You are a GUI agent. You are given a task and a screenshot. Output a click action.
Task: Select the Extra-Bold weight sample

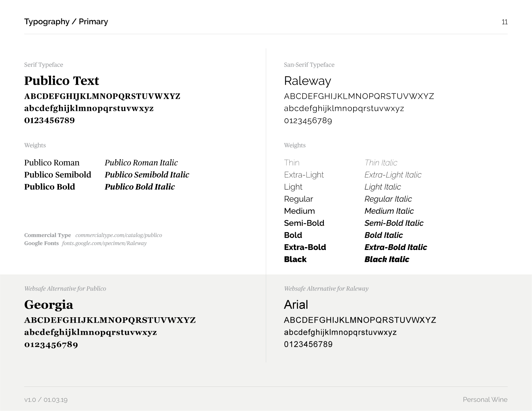(305, 247)
